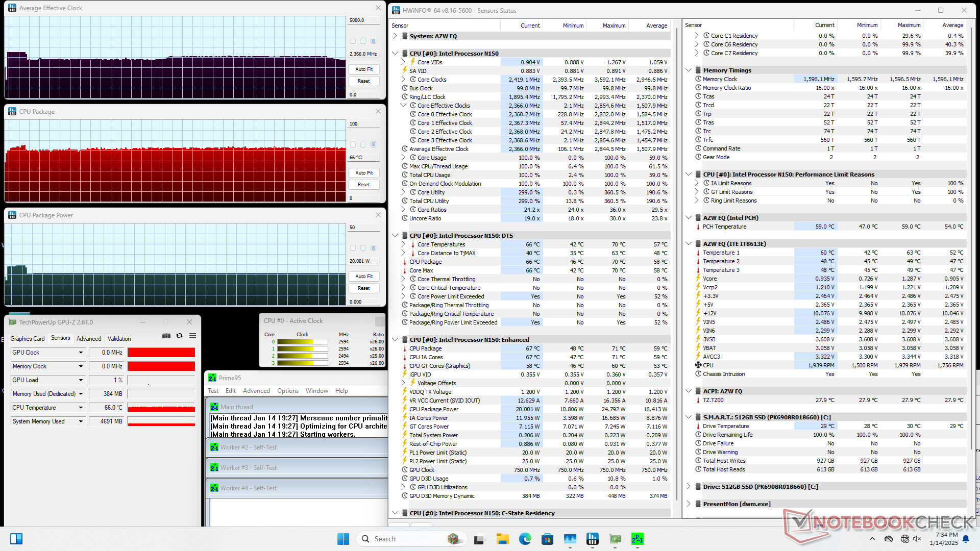Collapse the Core Effective Clocks tree node
980x551 pixels.
click(x=403, y=106)
